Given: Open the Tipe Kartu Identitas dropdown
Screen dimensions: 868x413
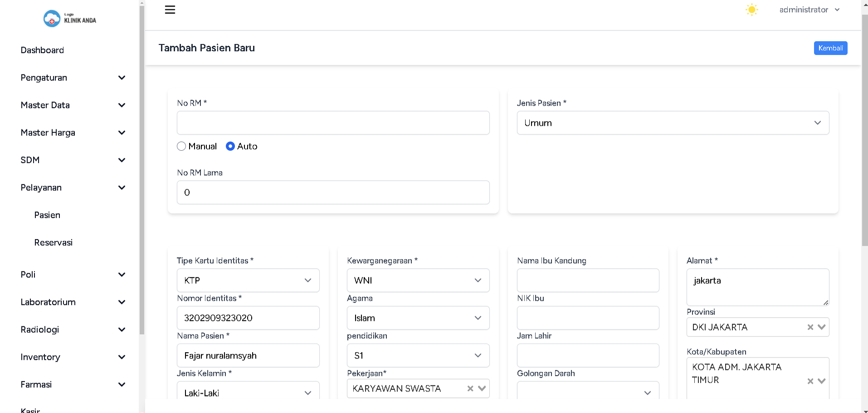Looking at the screenshot, I should 248,280.
